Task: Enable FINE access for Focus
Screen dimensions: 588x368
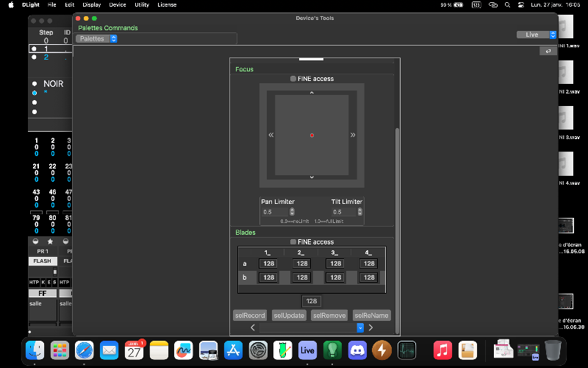Action: [293, 79]
